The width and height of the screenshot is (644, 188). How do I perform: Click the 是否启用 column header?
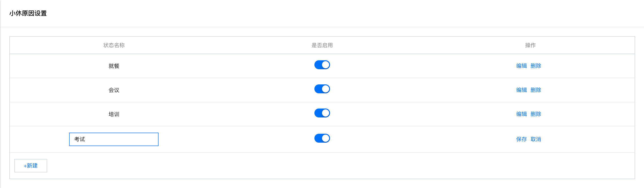tap(322, 45)
